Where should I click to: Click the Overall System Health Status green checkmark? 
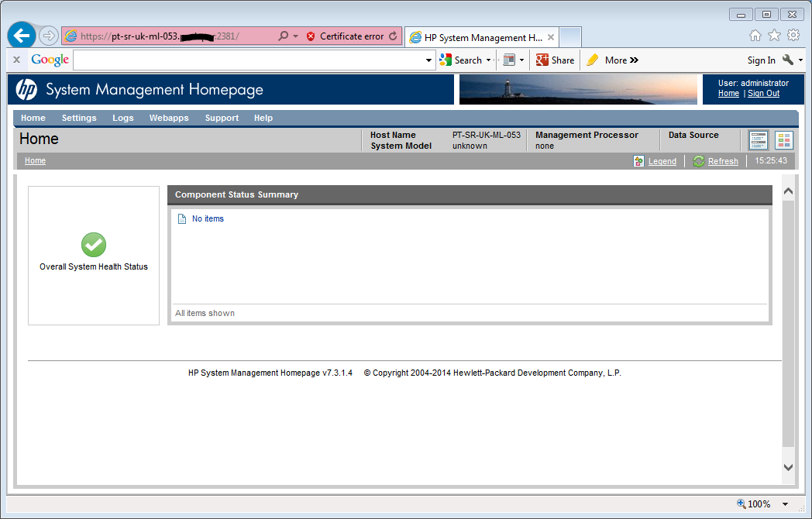[x=93, y=245]
